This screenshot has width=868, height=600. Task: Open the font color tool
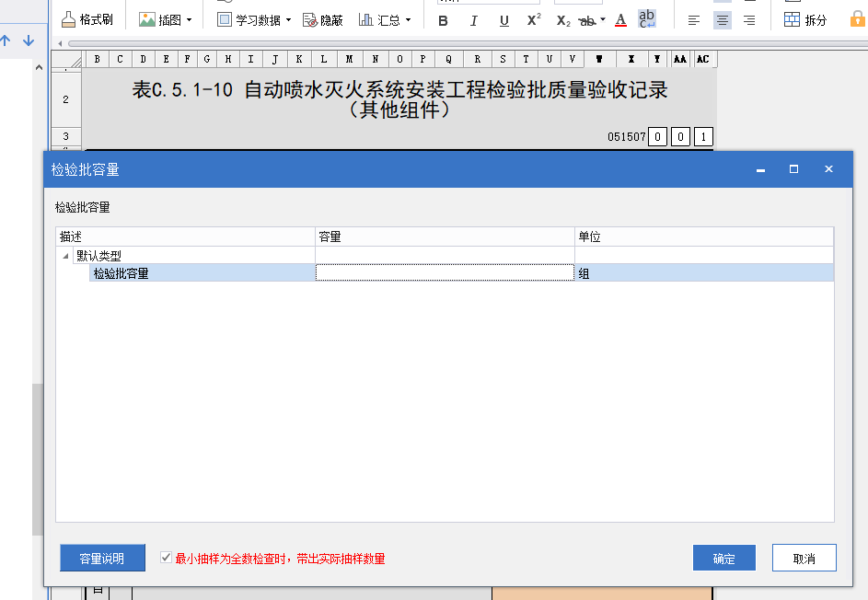tap(620, 20)
